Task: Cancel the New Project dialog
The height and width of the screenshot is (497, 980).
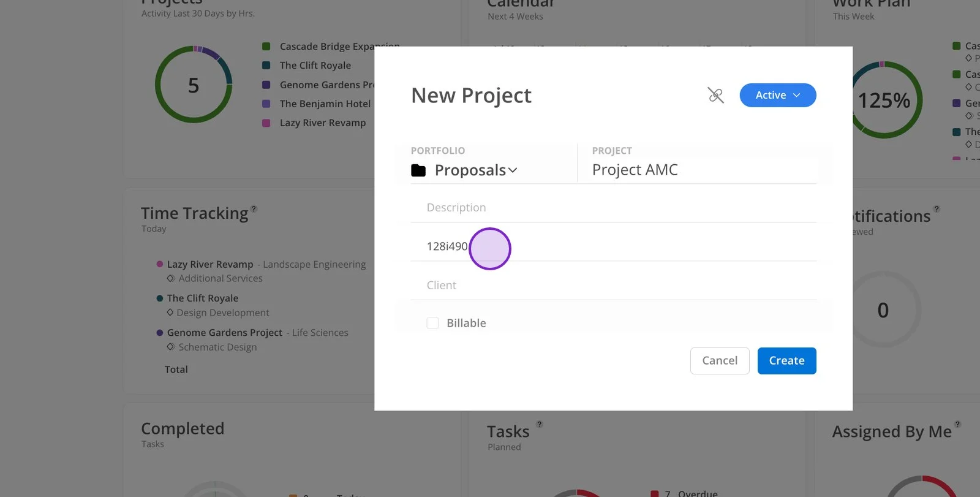Action: pyautogui.click(x=720, y=361)
